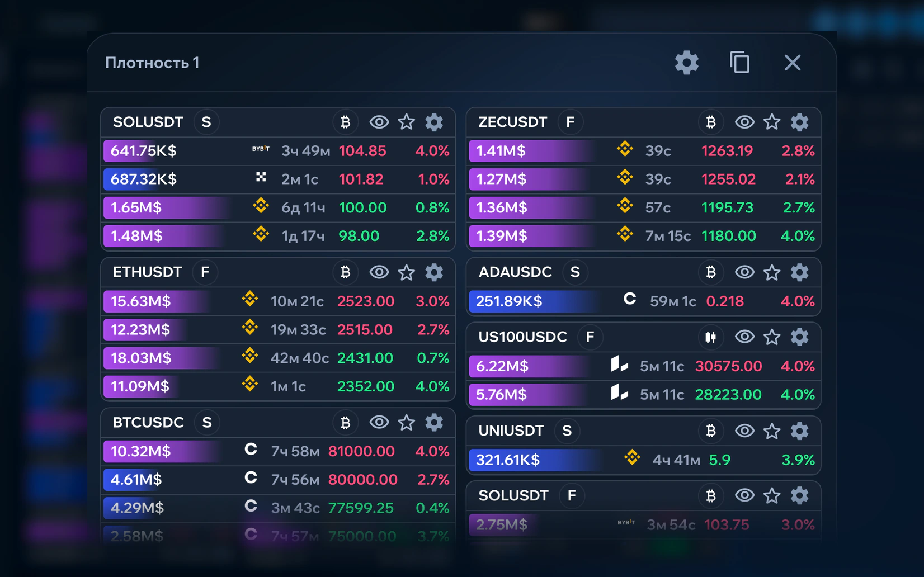Click the 321.61K$ density bar in UNIUSDT
924x577 pixels.
coord(536,460)
